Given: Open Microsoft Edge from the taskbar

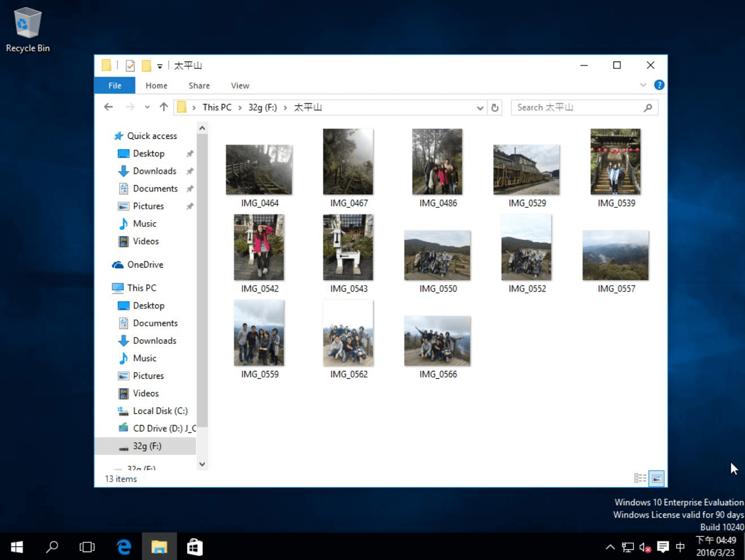Looking at the screenshot, I should (x=124, y=546).
